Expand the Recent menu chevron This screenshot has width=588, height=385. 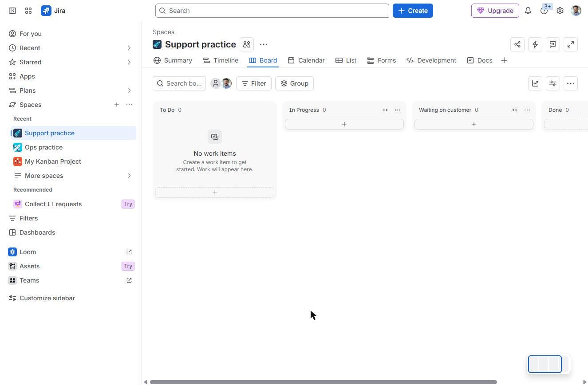point(129,48)
